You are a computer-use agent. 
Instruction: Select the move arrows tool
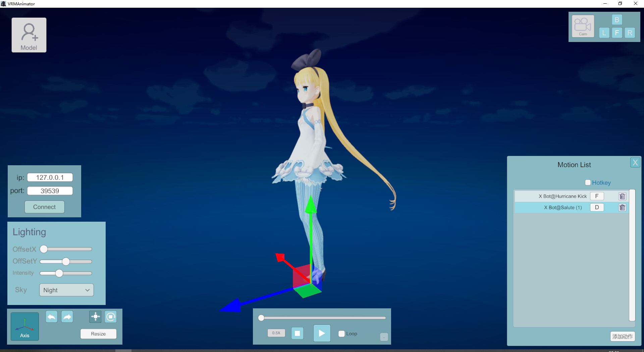95,316
